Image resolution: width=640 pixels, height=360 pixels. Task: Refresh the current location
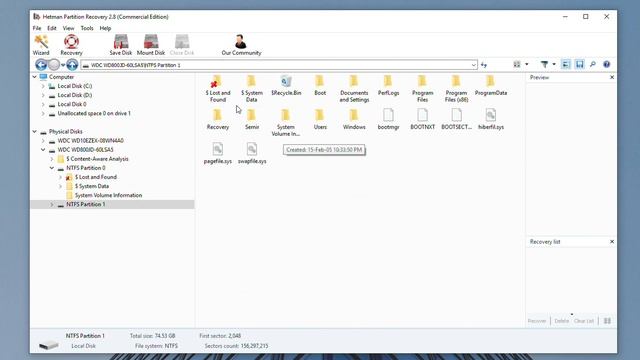[x=484, y=64]
